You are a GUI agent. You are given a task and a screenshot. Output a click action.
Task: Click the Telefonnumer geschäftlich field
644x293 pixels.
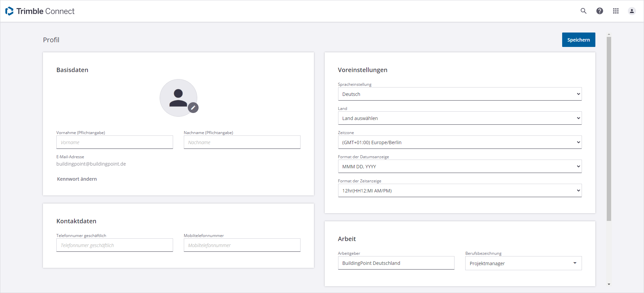tap(115, 245)
